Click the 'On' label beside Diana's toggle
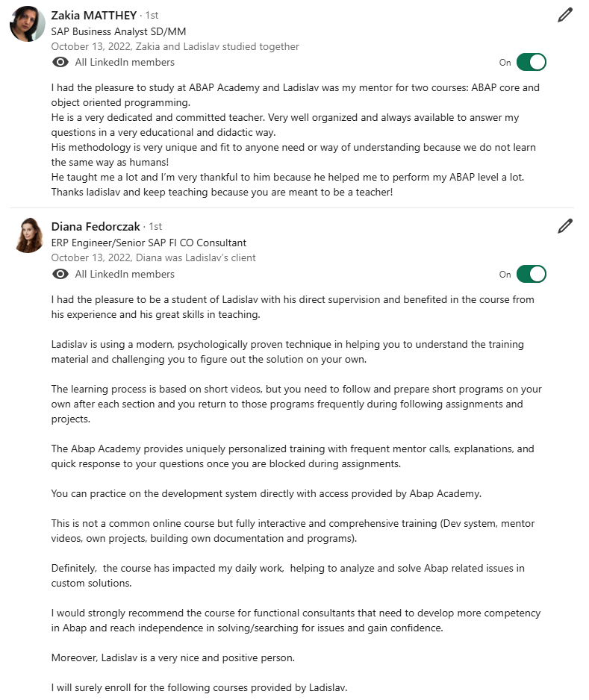This screenshot has width=589, height=700. [x=505, y=275]
